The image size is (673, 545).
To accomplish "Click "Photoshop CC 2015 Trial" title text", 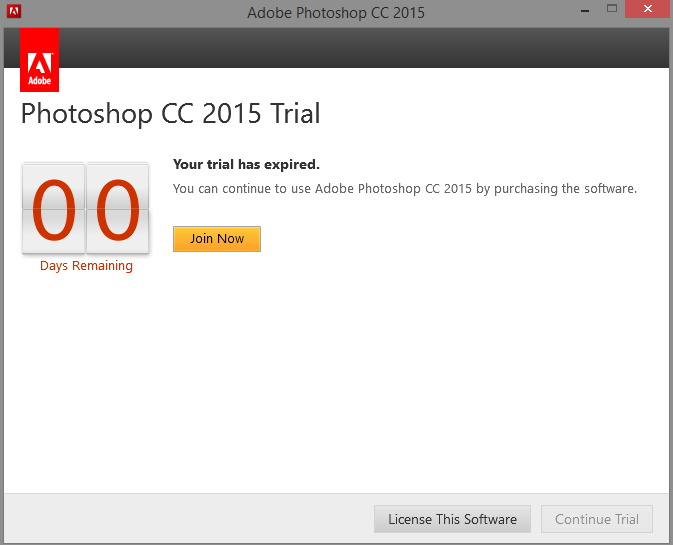I will pyautogui.click(x=170, y=114).
